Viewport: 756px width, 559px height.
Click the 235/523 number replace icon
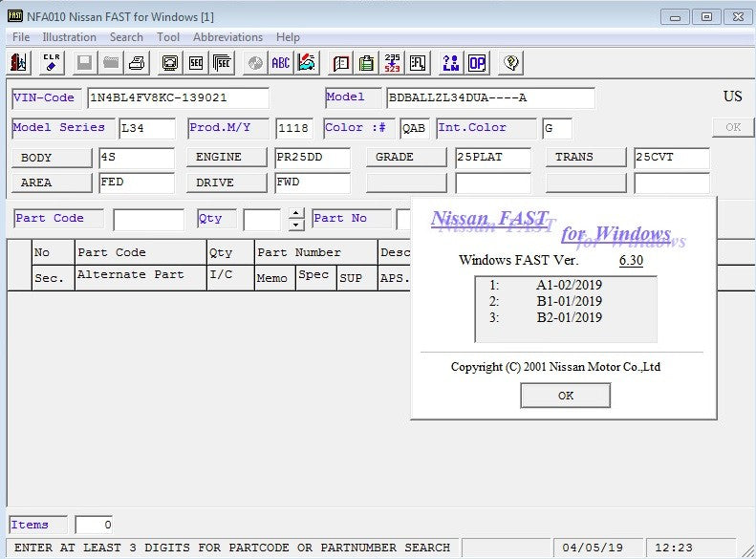pyautogui.click(x=392, y=63)
